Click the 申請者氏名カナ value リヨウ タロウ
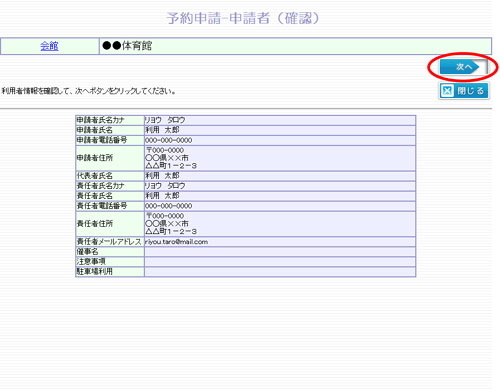500x390 pixels. [165, 120]
